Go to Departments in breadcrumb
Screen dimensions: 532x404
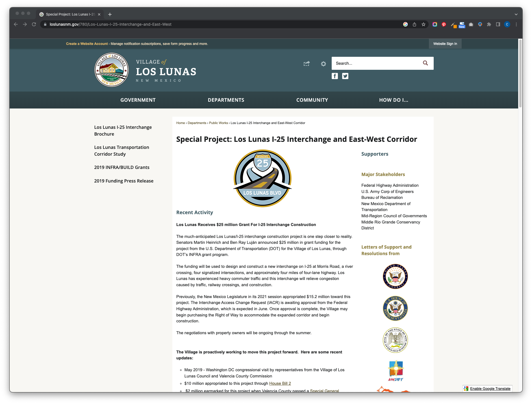[x=197, y=123]
